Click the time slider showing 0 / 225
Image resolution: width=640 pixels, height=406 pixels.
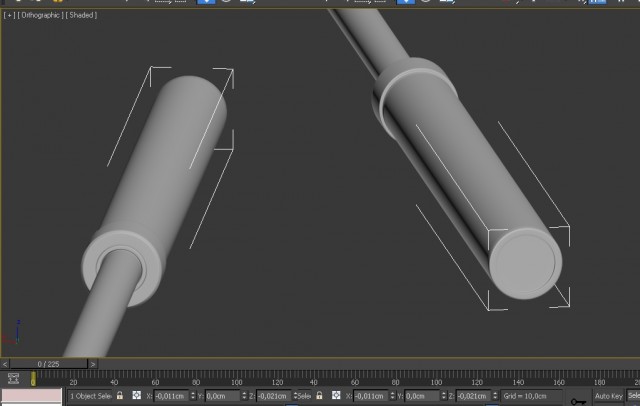[49, 364]
